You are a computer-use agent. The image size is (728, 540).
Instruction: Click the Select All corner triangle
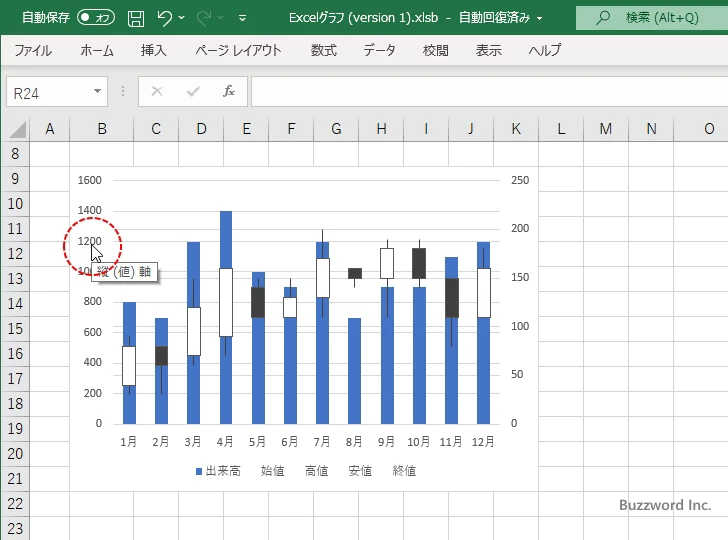[17, 130]
